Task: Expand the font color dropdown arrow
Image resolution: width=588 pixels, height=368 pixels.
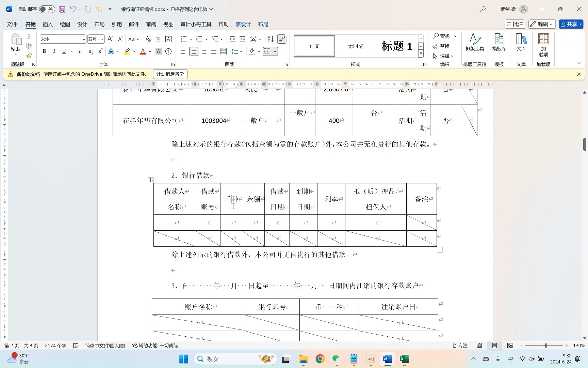Action: click(x=150, y=51)
